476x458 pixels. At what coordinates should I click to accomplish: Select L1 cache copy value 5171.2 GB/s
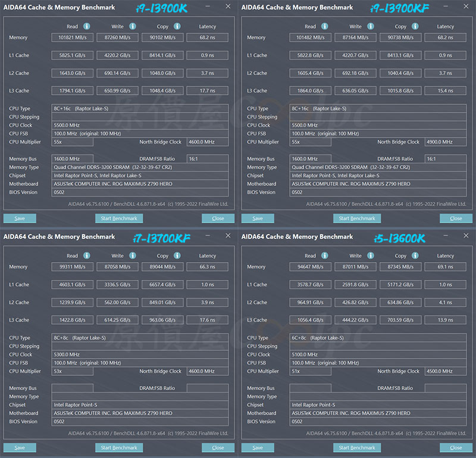pos(400,285)
